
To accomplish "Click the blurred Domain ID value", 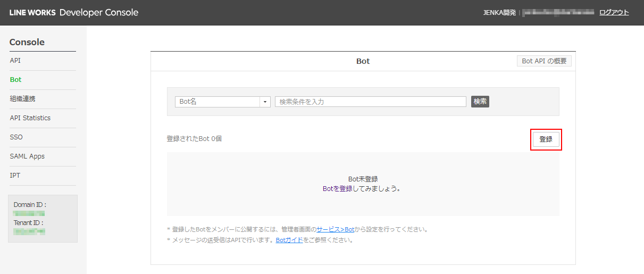I will click(29, 213).
